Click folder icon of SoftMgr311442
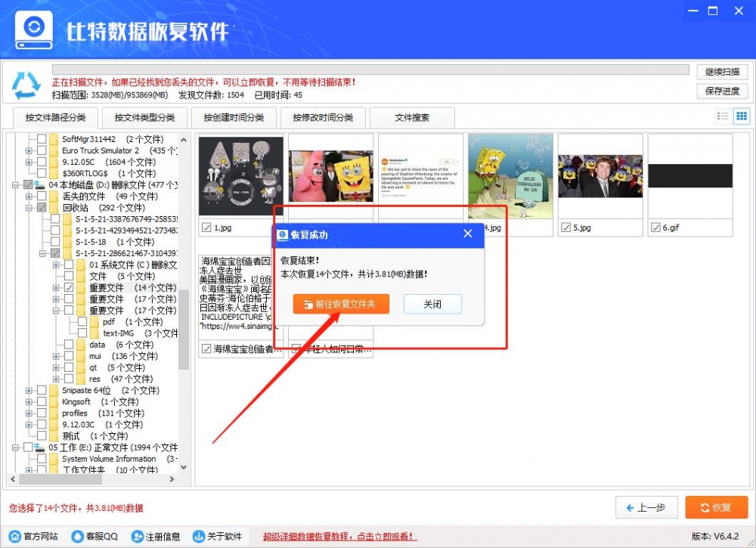756x548 pixels. (54, 139)
